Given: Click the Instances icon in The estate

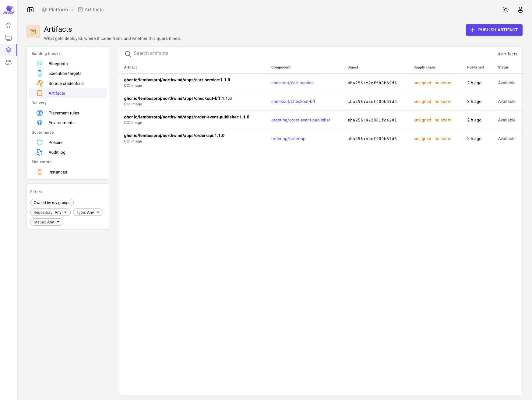Looking at the screenshot, I should point(40,172).
